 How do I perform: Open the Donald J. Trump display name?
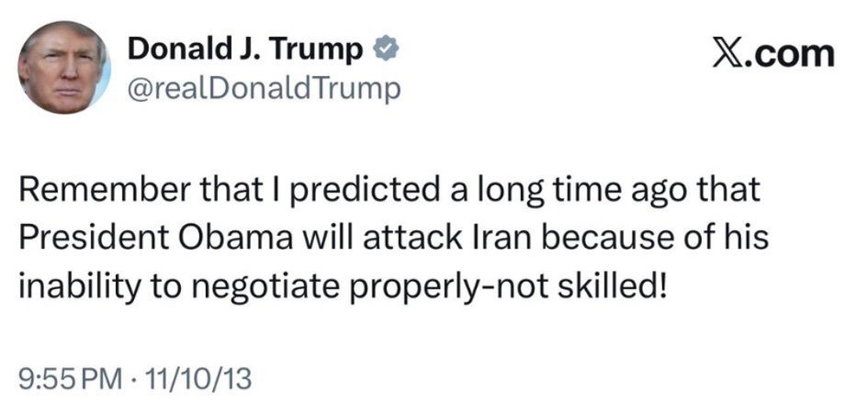247,50
